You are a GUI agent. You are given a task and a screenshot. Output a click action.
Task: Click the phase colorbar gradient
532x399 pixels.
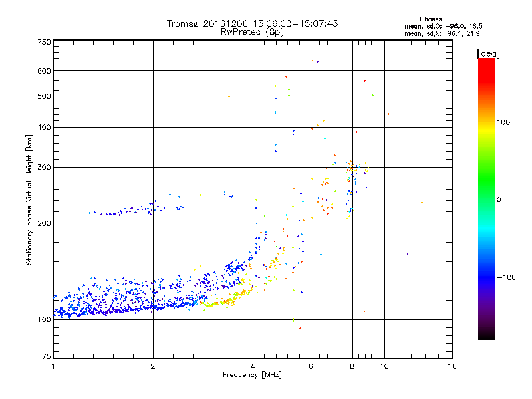point(487,199)
